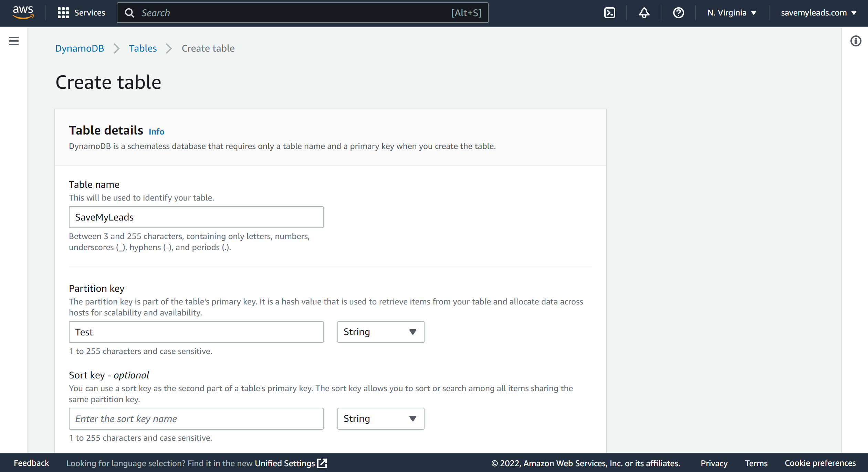Screen dimensions: 868x472
Task: Open the Table details Info link
Action: point(156,131)
